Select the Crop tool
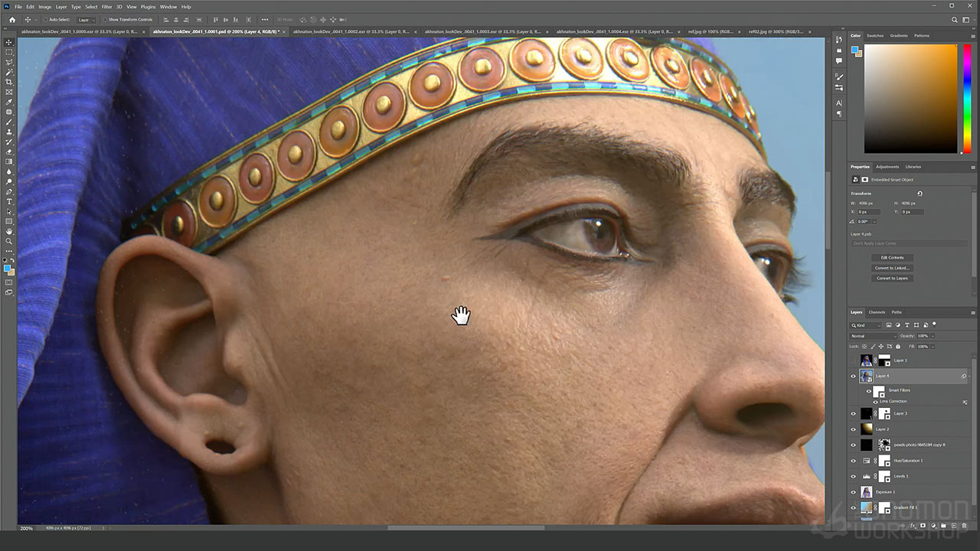 click(x=9, y=82)
